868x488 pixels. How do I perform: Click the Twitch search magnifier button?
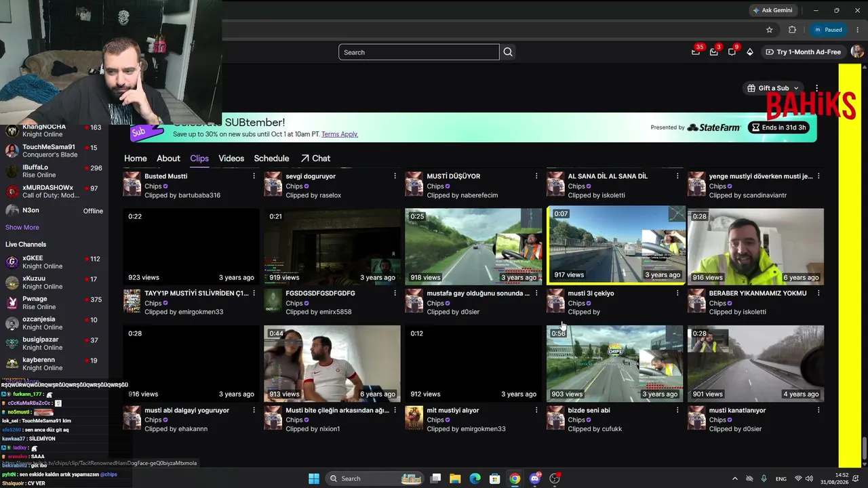click(x=508, y=52)
